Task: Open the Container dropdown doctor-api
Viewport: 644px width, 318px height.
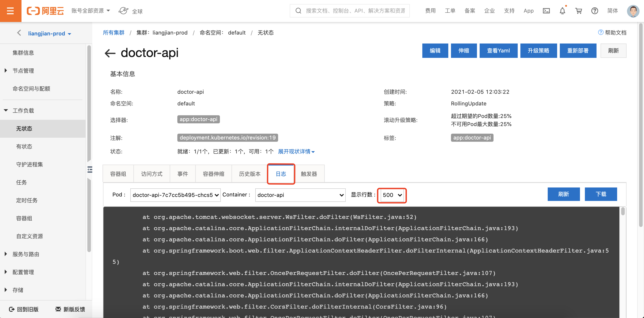Action: pyautogui.click(x=300, y=195)
